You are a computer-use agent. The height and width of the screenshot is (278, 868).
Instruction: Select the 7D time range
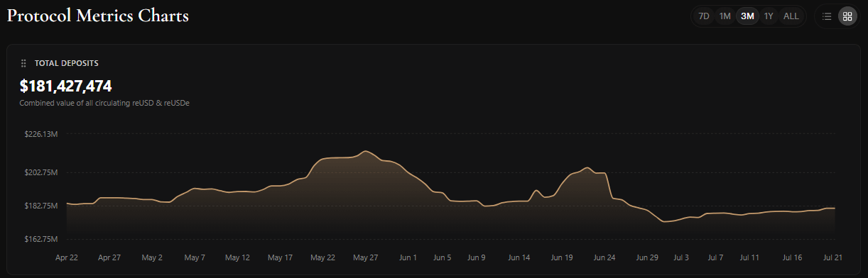click(x=704, y=16)
